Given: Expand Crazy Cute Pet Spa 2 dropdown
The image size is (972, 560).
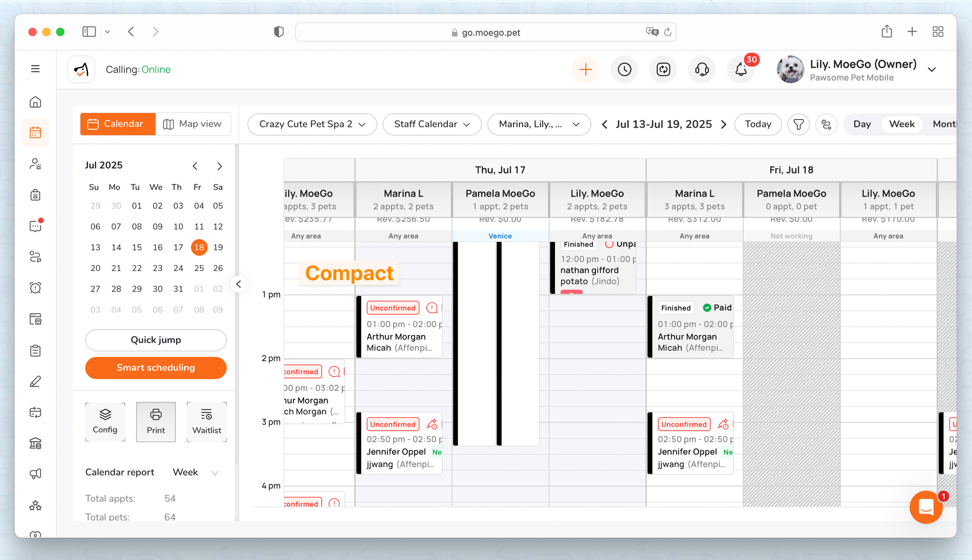Looking at the screenshot, I should pos(312,124).
